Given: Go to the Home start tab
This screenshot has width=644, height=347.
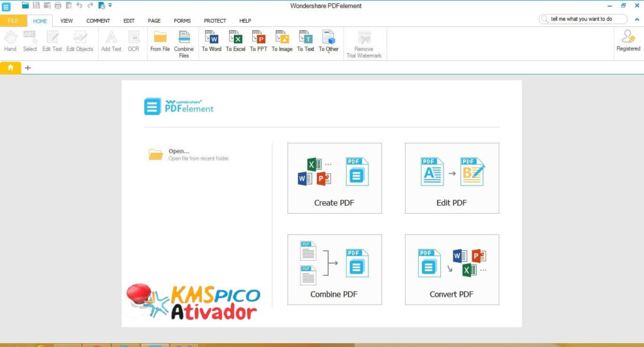Looking at the screenshot, I should (x=11, y=68).
